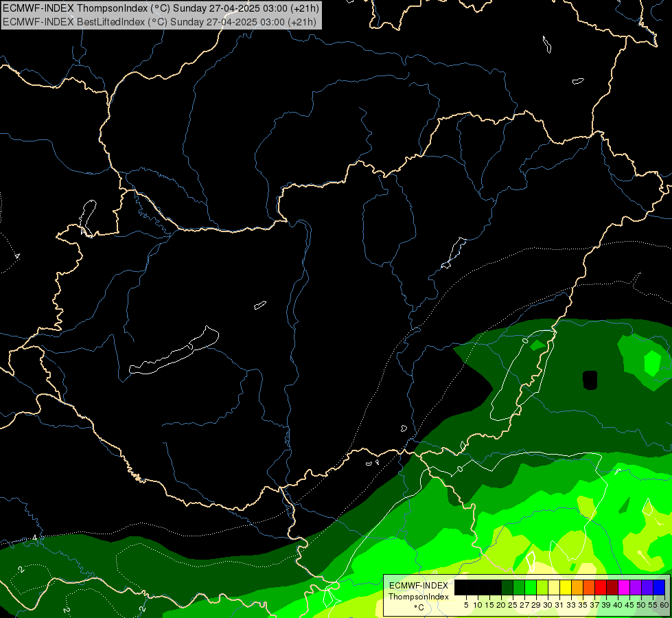672x618 pixels.
Task: Click the legend tick label 45
Action: [x=630, y=605]
